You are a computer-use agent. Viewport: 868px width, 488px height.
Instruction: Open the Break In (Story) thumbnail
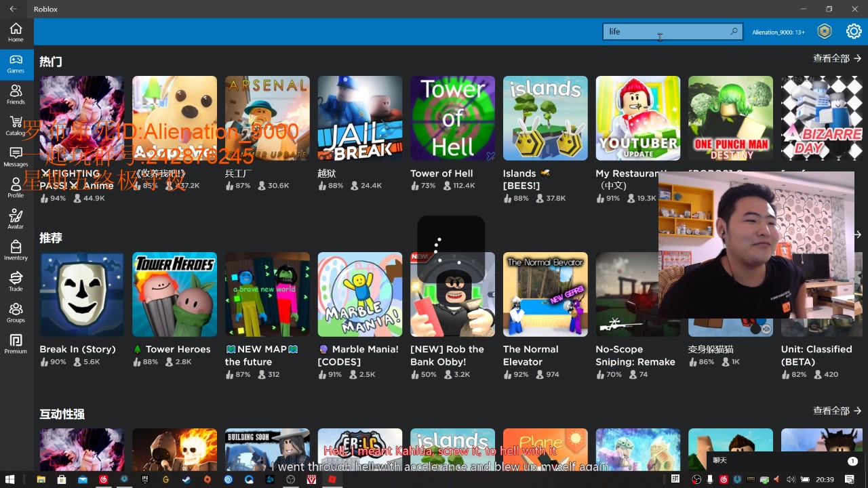click(x=81, y=294)
